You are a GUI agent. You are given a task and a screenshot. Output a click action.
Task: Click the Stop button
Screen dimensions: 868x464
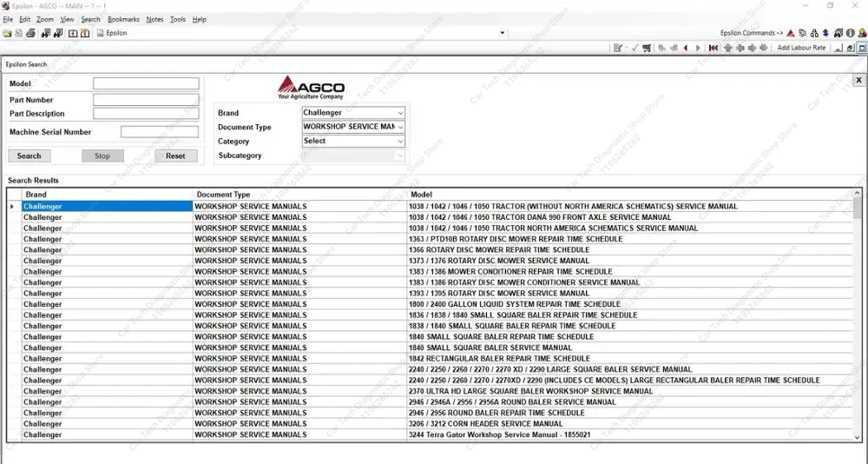(x=102, y=156)
